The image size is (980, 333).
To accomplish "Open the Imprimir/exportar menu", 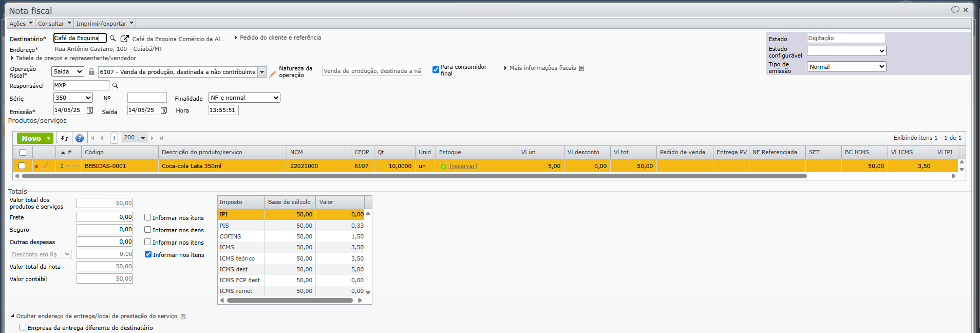I will pos(105,24).
